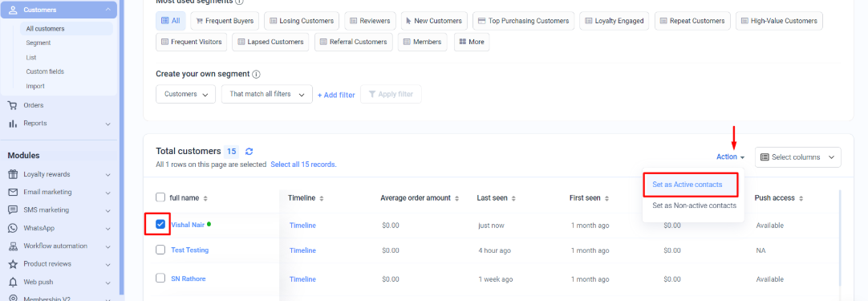Open the Segment item under Customers
The width and height of the screenshot is (868, 301).
click(39, 43)
